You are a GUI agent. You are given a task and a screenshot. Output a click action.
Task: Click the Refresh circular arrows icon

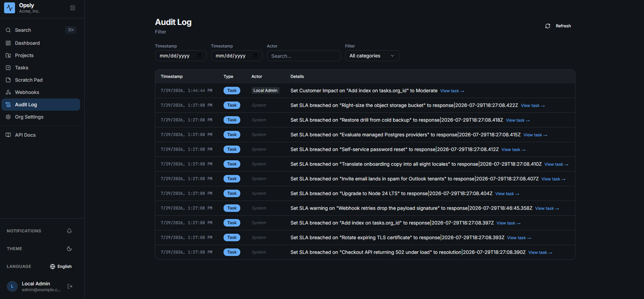tap(548, 26)
